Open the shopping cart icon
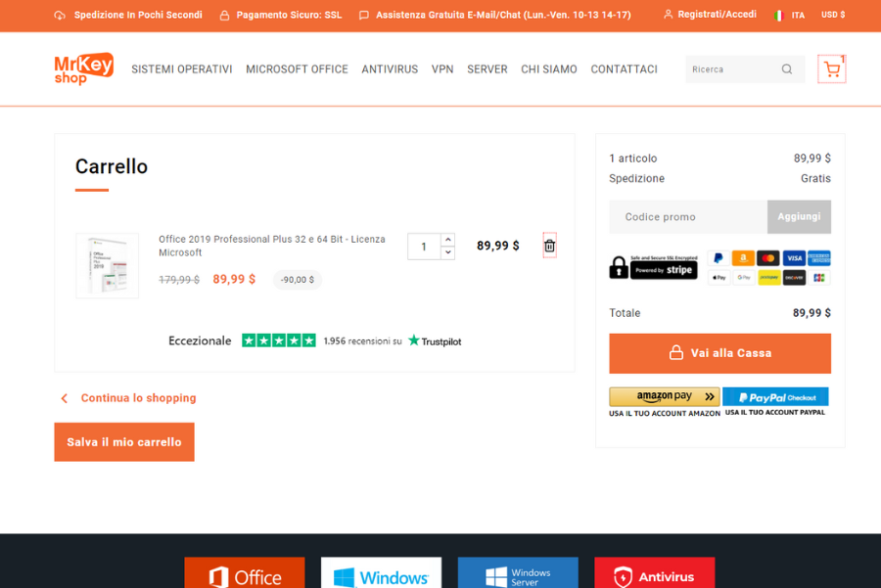The height and width of the screenshot is (588, 881). tap(831, 69)
